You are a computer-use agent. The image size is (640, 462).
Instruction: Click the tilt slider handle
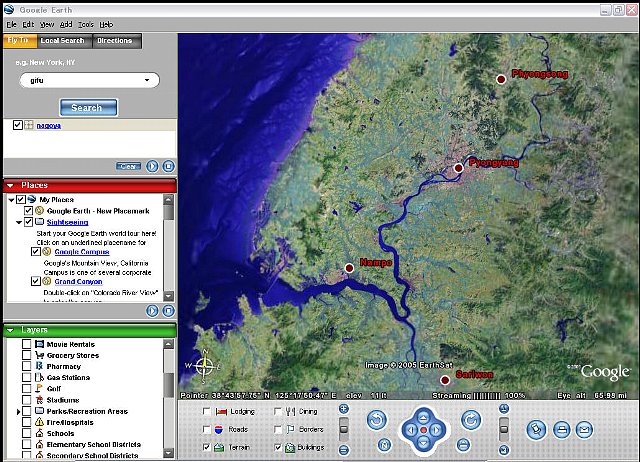pos(504,424)
